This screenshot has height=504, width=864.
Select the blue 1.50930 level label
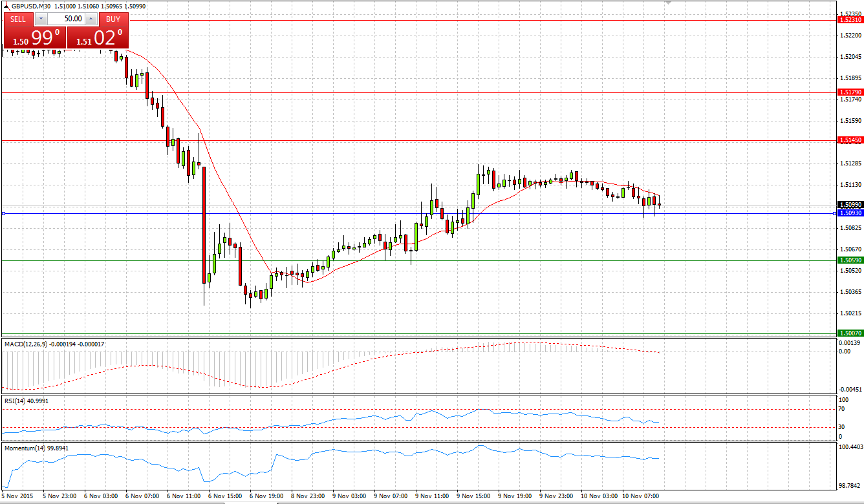point(850,213)
